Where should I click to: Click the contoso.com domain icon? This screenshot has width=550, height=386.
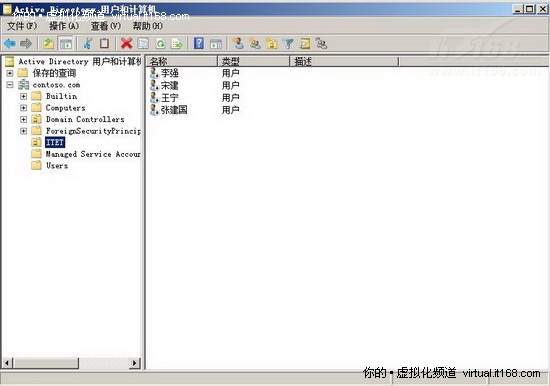[24, 85]
